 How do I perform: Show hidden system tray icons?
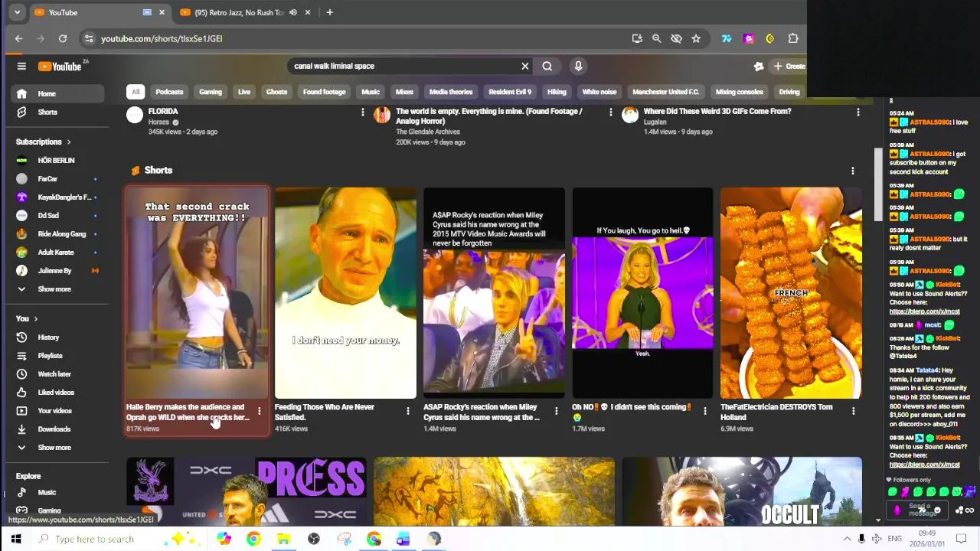(x=847, y=540)
